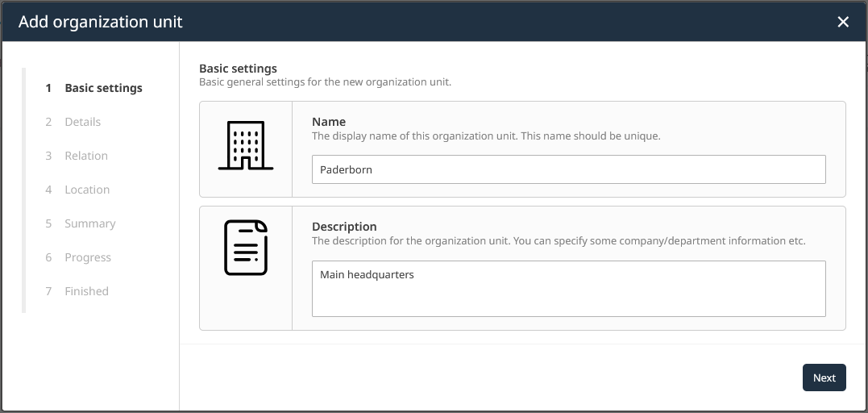Viewport: 868px width, 413px height.
Task: Select the Basic settings wizard step
Action: coord(103,88)
